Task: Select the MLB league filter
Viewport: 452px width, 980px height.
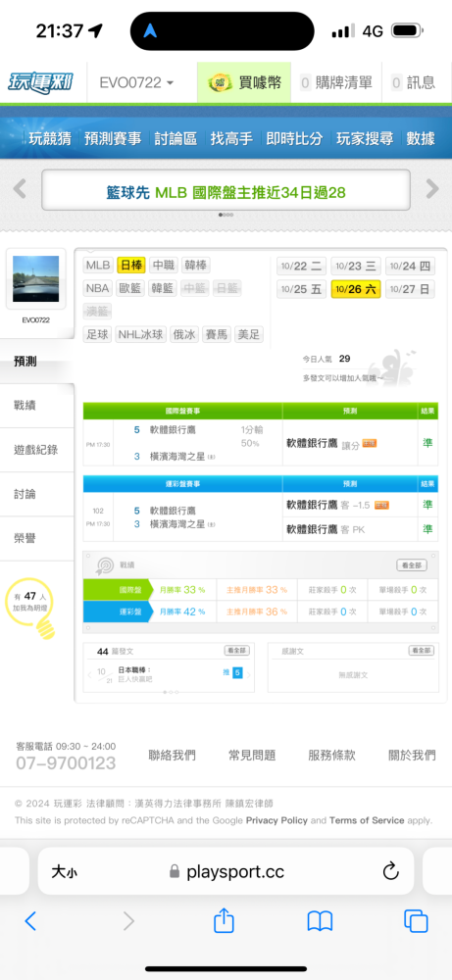Action: (98, 266)
